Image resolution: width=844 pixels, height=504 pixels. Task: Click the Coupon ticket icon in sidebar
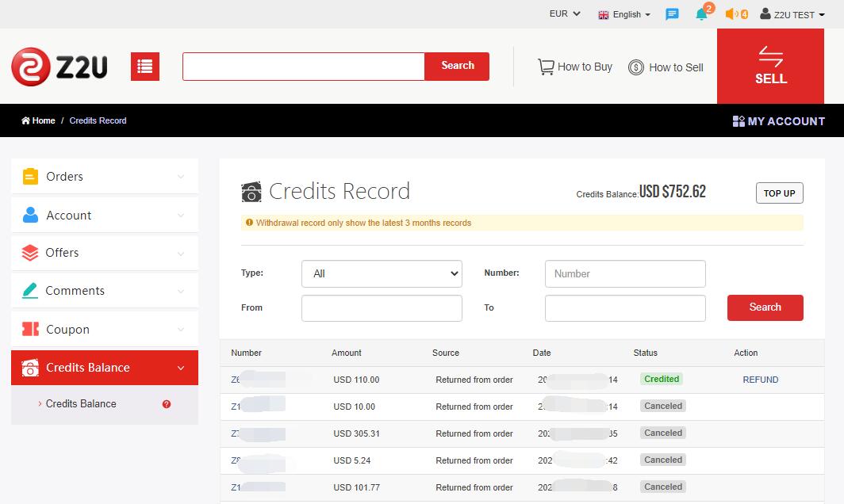click(29, 328)
